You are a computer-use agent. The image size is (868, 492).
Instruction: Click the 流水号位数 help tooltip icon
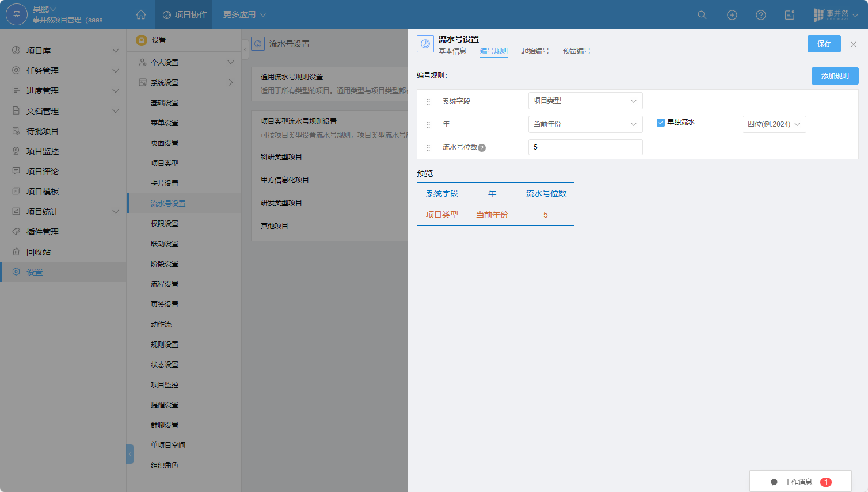tap(482, 148)
